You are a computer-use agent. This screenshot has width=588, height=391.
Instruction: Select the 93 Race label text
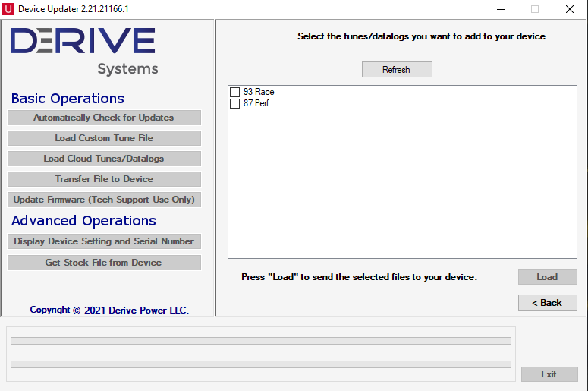tap(259, 92)
